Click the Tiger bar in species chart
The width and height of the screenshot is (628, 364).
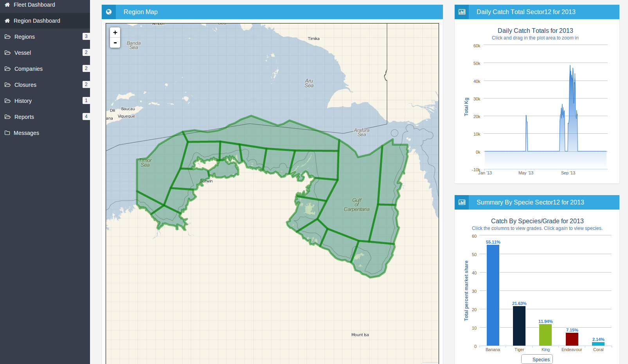(x=519, y=326)
